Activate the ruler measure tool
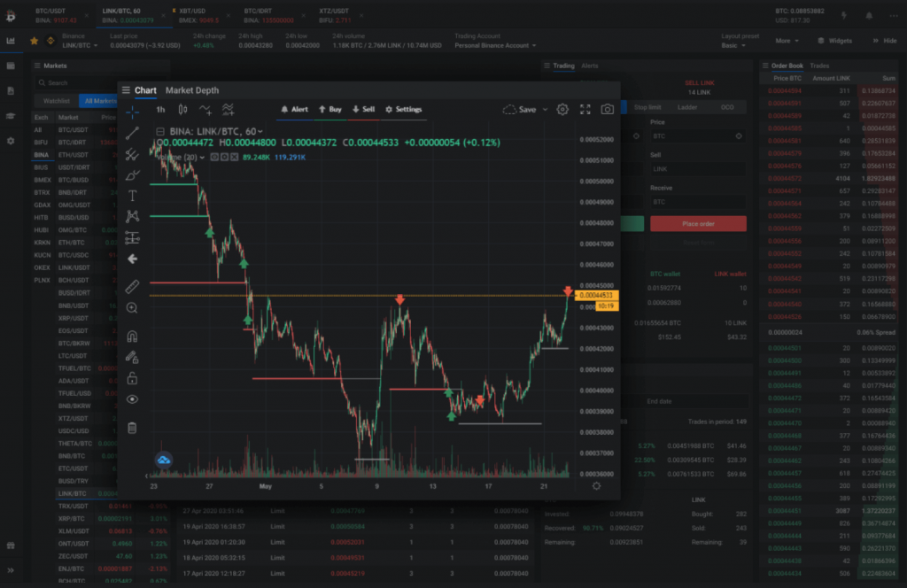 click(133, 286)
